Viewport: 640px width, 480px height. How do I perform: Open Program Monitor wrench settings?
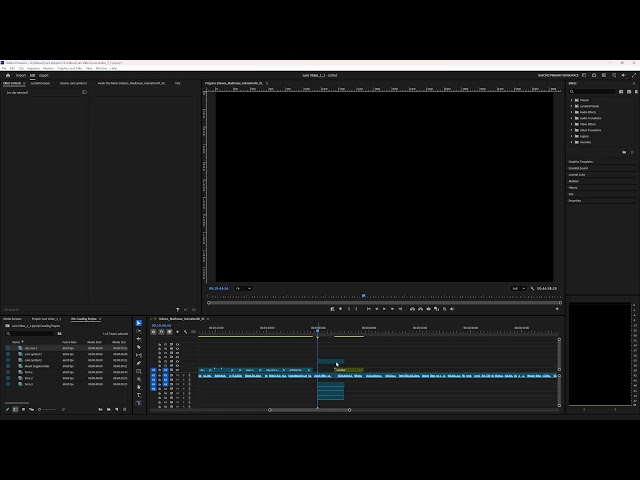tap(532, 288)
